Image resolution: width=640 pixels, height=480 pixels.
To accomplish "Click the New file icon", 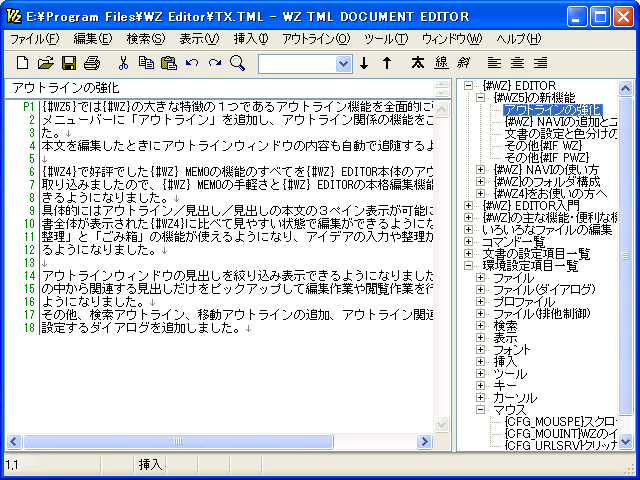I will (22, 63).
